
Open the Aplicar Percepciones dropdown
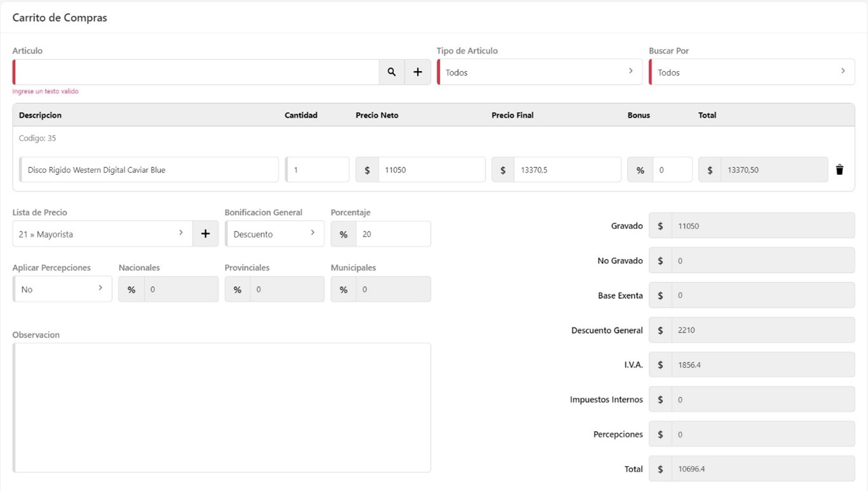[x=62, y=289]
